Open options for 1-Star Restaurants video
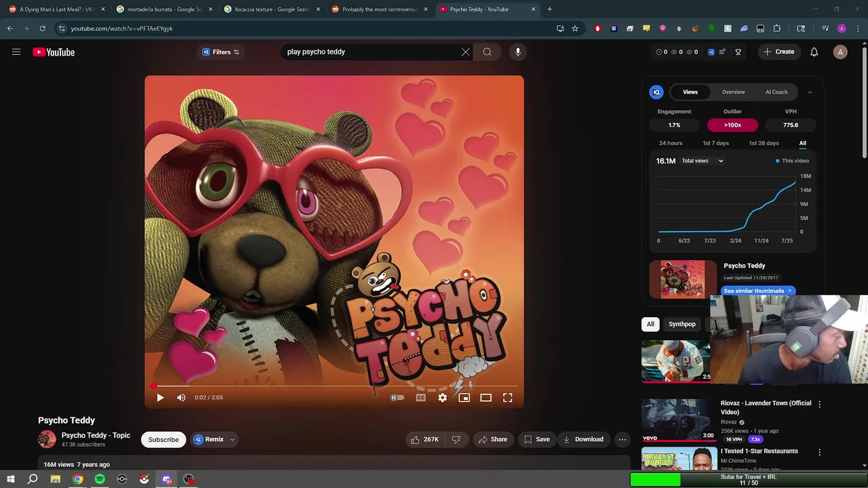 819,452
